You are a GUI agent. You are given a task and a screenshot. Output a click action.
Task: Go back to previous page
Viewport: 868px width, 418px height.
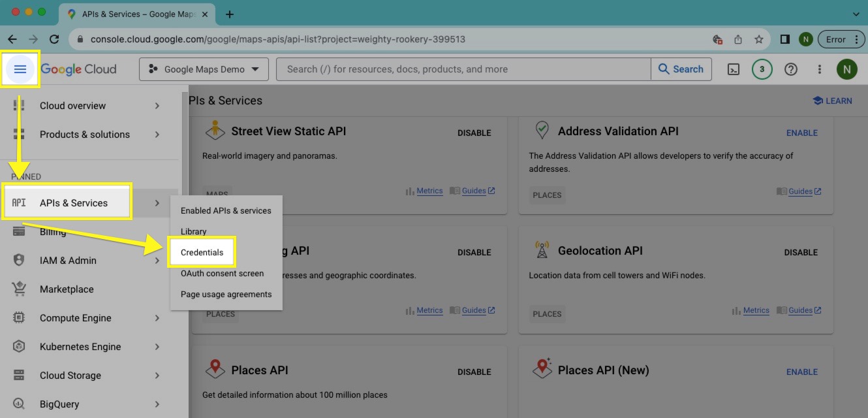12,39
